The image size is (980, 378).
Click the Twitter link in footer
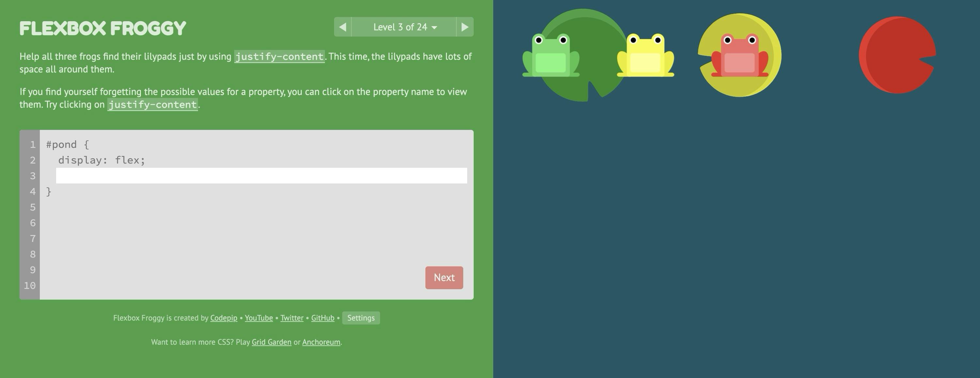[291, 318]
